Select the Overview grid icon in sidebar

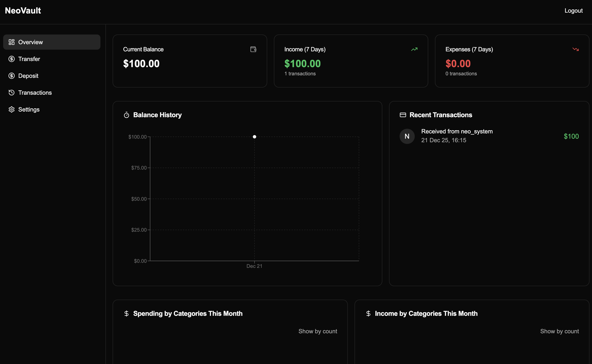tap(12, 42)
